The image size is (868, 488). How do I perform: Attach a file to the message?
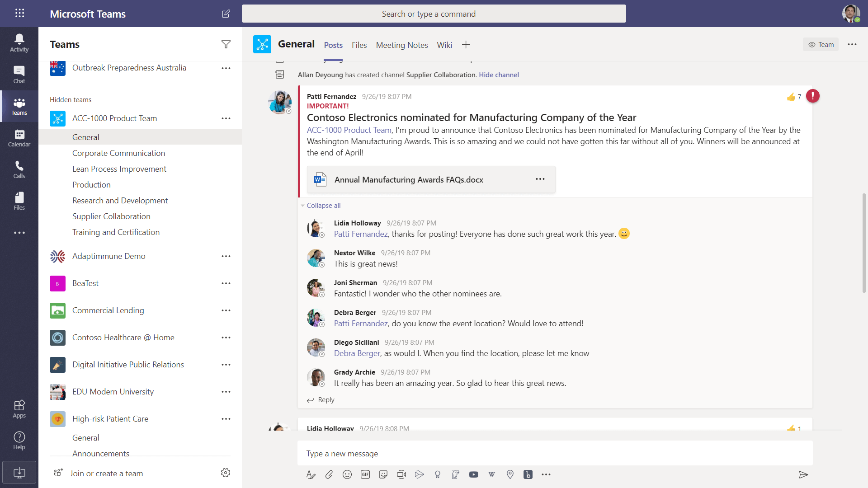tap(329, 474)
